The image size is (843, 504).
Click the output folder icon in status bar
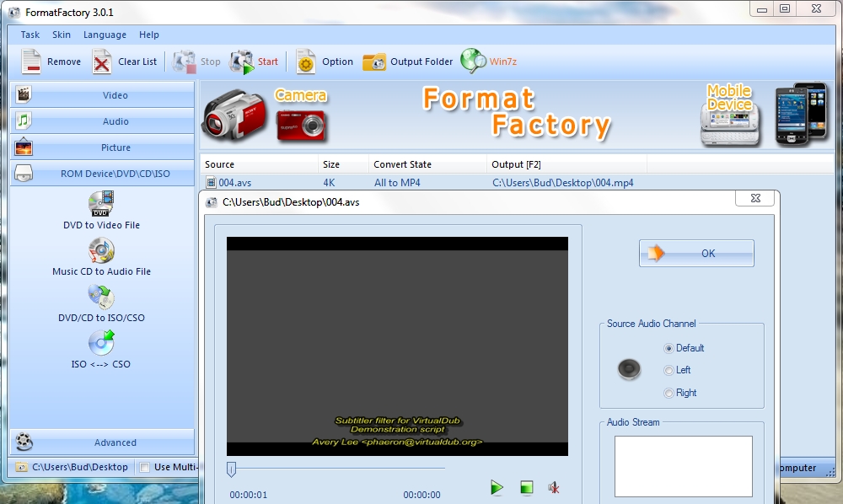21,467
